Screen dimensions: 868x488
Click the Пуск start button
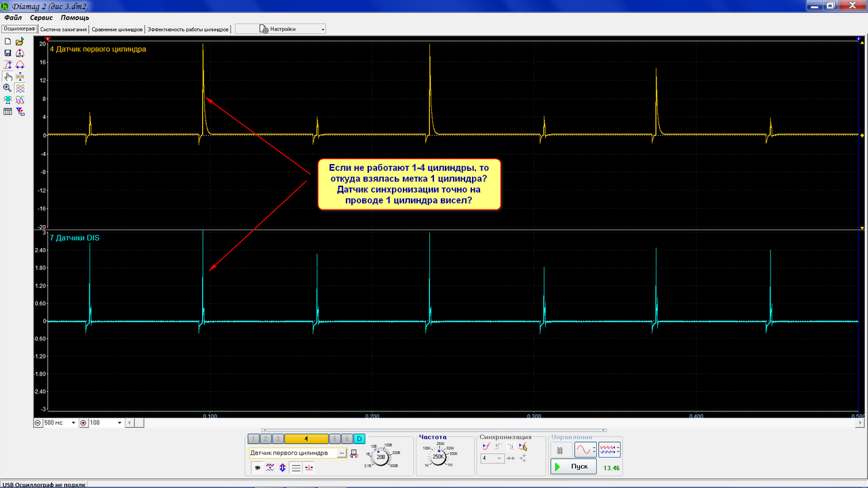[x=574, y=466]
